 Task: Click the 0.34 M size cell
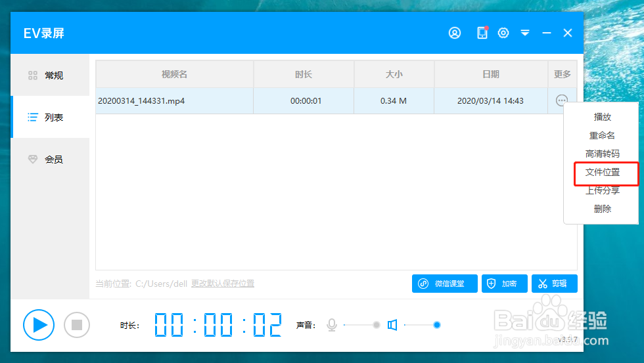[394, 101]
